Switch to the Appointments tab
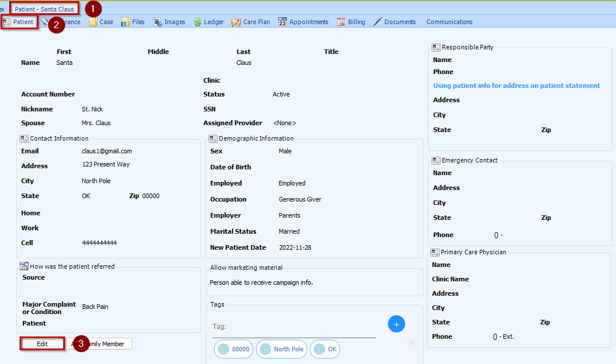This screenshot has width=616, height=364. click(x=303, y=22)
